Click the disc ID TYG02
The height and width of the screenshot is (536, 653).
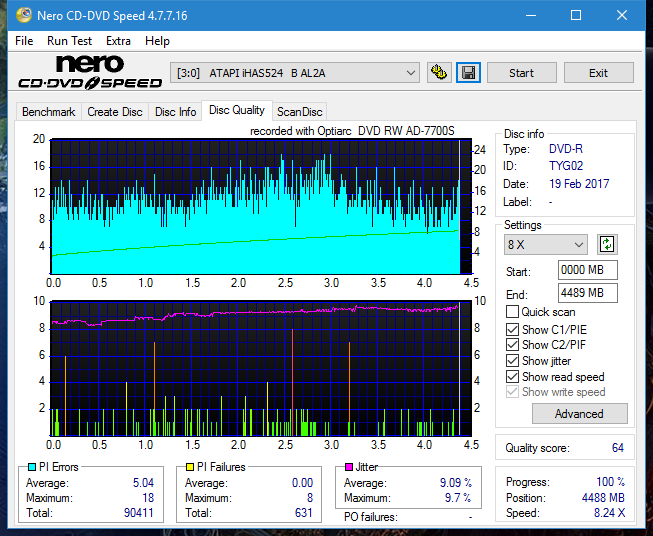click(566, 166)
